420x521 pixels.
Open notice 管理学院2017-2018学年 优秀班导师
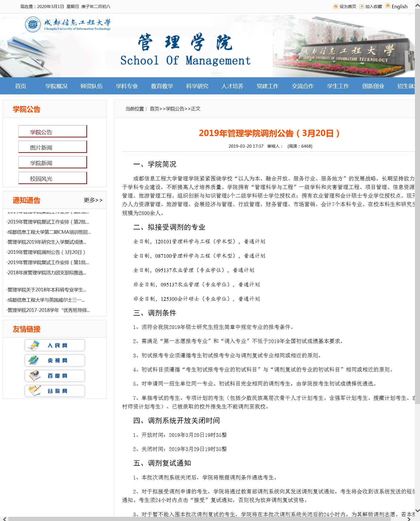coord(48,310)
